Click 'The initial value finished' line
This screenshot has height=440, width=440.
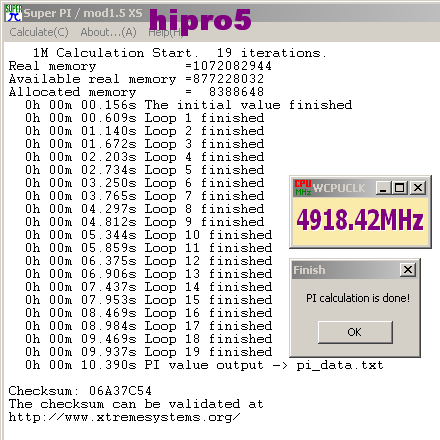tap(189, 105)
